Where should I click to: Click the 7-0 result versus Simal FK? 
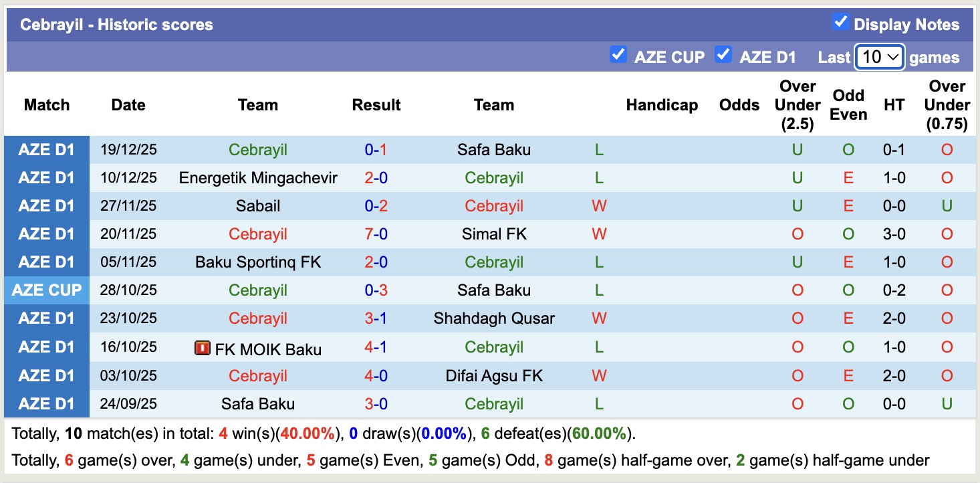coord(376,233)
